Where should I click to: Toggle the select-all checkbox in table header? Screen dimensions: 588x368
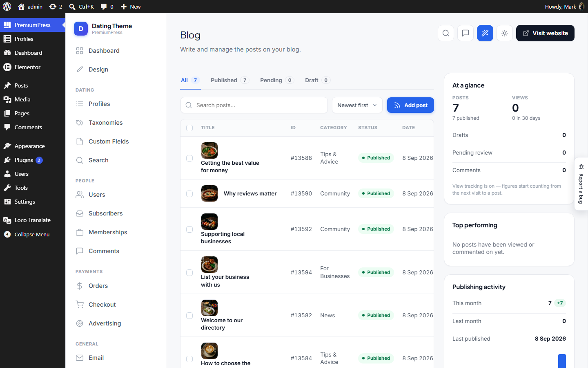tap(189, 128)
